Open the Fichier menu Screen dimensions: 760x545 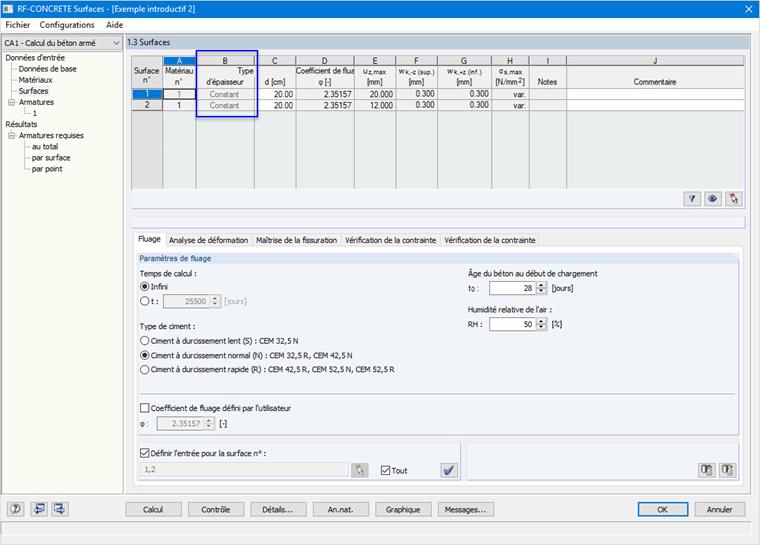(17, 25)
